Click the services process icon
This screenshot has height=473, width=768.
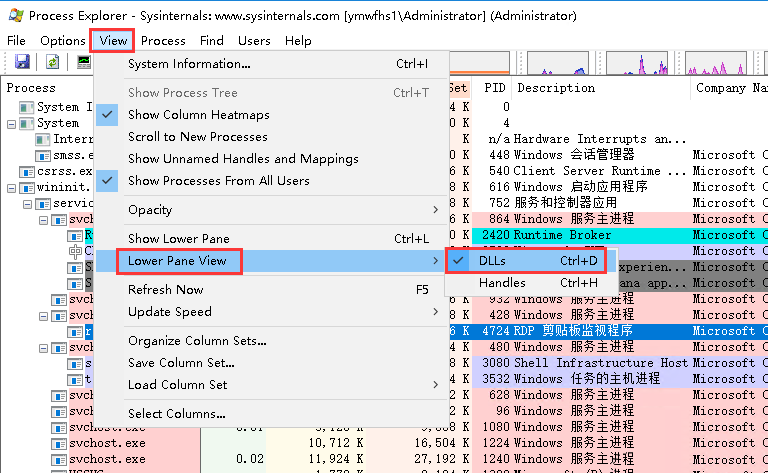[43, 204]
